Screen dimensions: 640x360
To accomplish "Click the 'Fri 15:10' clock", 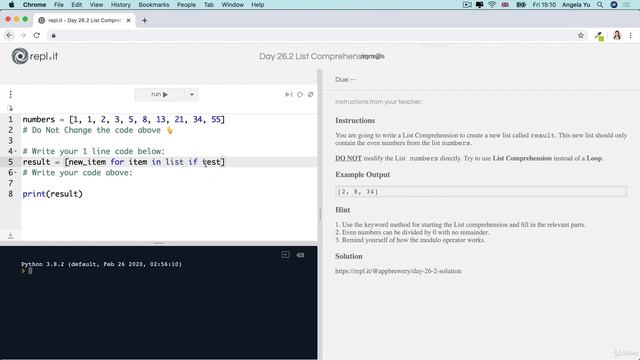I will point(544,5).
